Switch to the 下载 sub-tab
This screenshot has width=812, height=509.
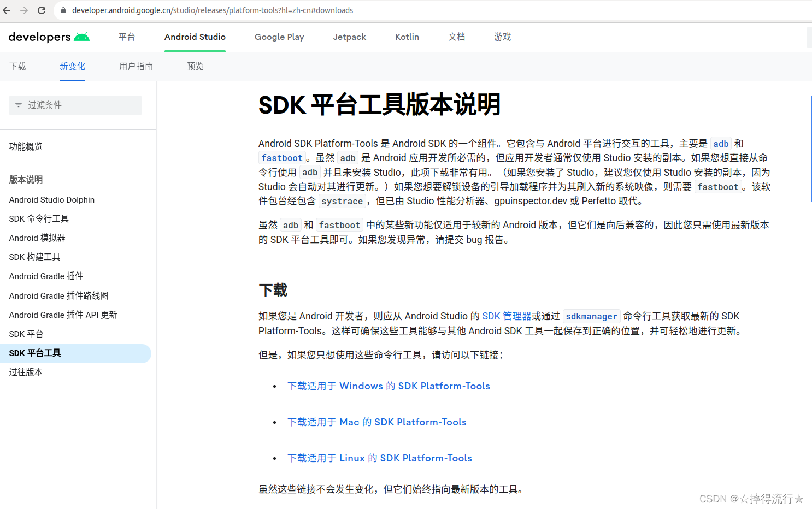point(17,67)
